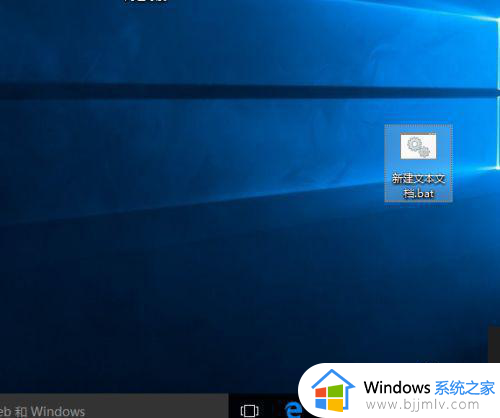Click the small lower gear in batch icon

tap(424, 152)
